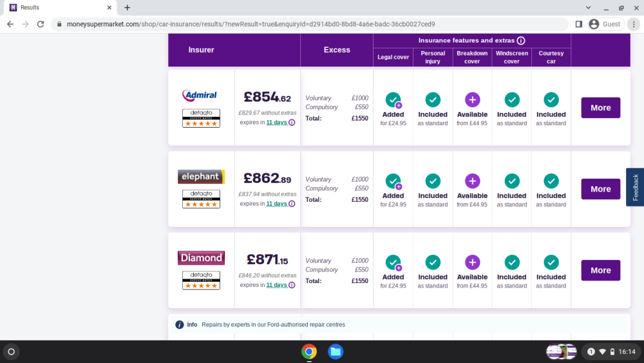This screenshot has height=363, width=644.
Task: Close the Results tab
Action: pos(109,7)
